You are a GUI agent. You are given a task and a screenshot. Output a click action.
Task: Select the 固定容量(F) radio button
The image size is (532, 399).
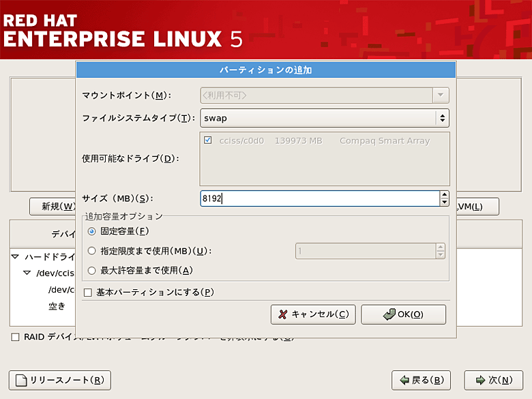pos(91,231)
